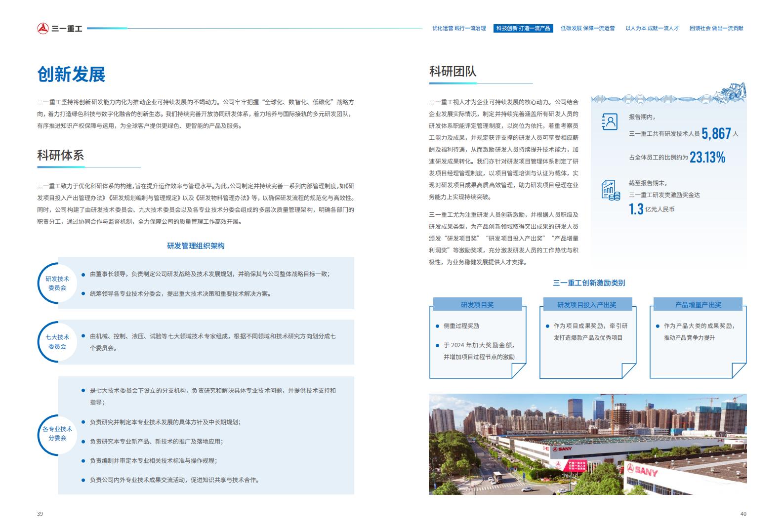Select the 科技创新 打造一流产品 tab
The height and width of the screenshot is (532, 784).
coord(523,28)
